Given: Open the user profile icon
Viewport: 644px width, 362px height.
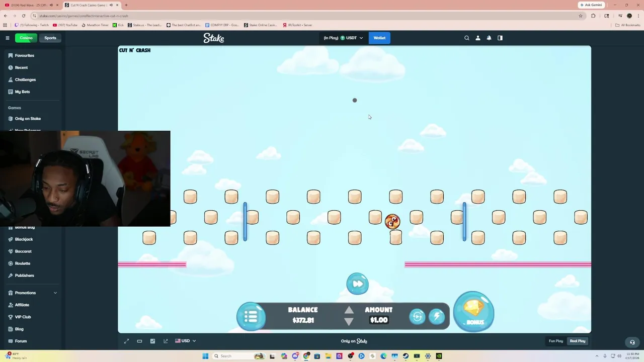Looking at the screenshot, I should point(478,38).
